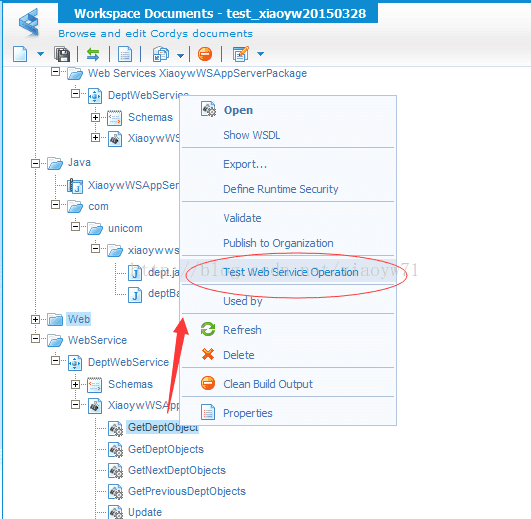Collapse the com folder
This screenshot has width=531, height=519.
[x=55, y=204]
